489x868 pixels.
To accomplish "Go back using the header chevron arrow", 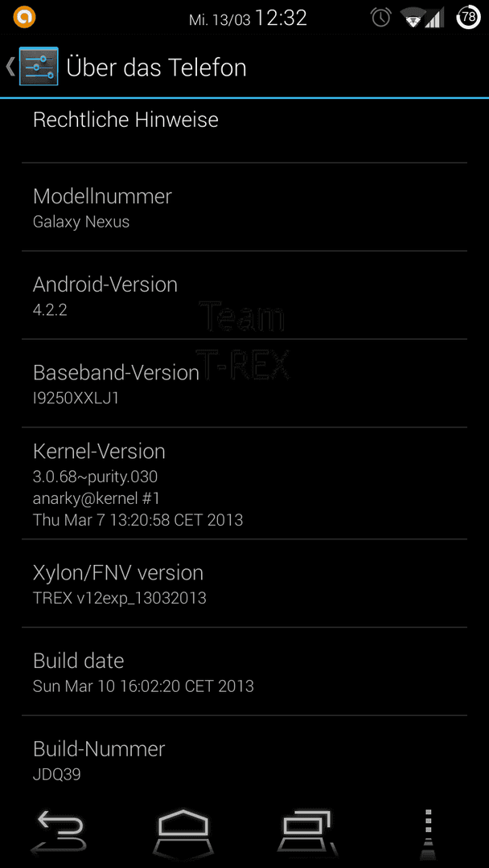I will point(10,67).
